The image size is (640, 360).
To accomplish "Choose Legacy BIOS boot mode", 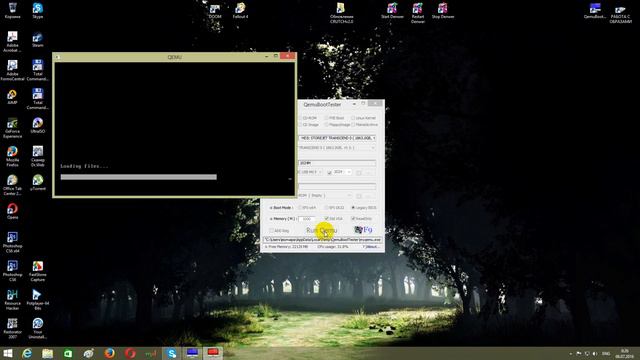I will coord(364,208).
